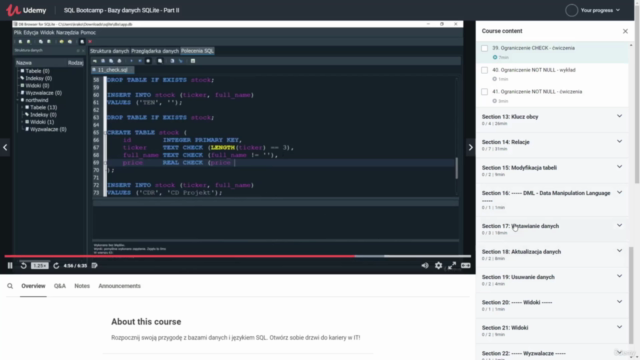Click the SQL editor vertical scrollbar

(x=456, y=168)
